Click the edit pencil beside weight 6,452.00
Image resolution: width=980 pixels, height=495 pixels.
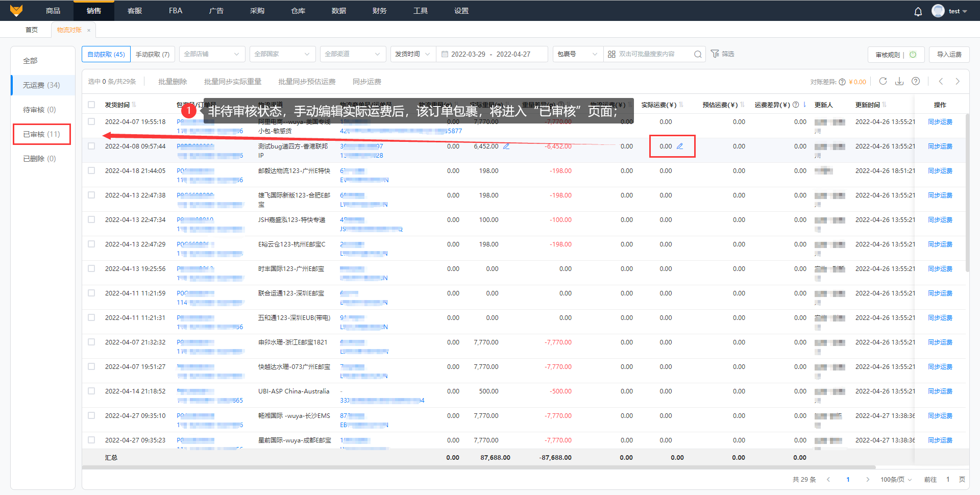[x=506, y=146]
